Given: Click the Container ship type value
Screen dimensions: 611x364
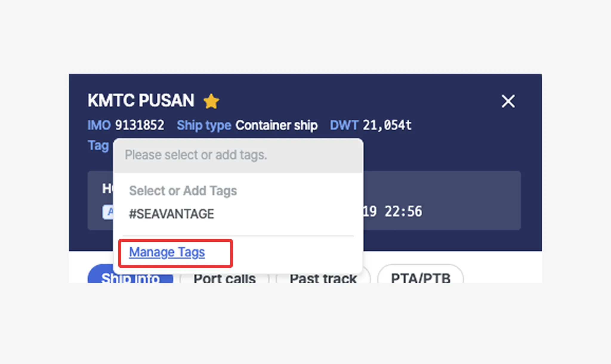Looking at the screenshot, I should (x=276, y=125).
